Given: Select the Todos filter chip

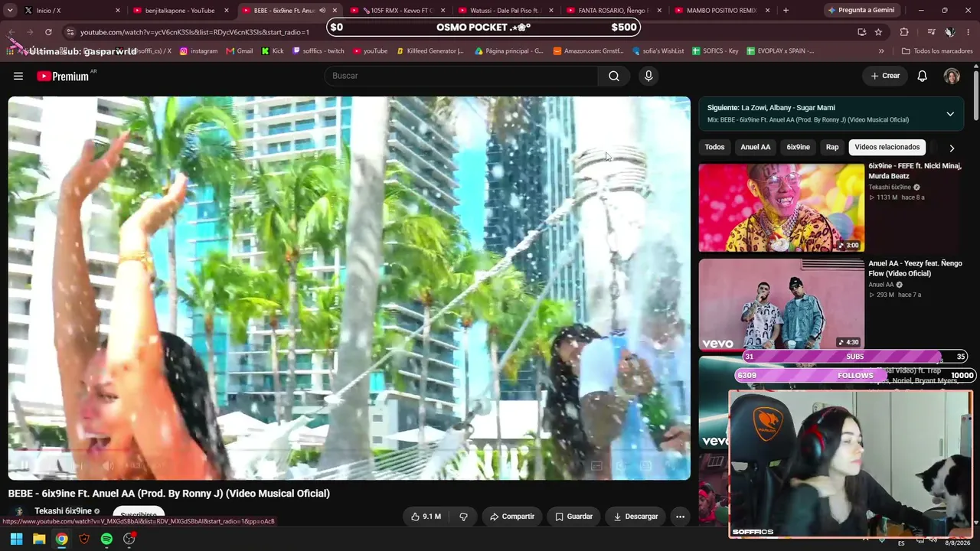Looking at the screenshot, I should [714, 147].
